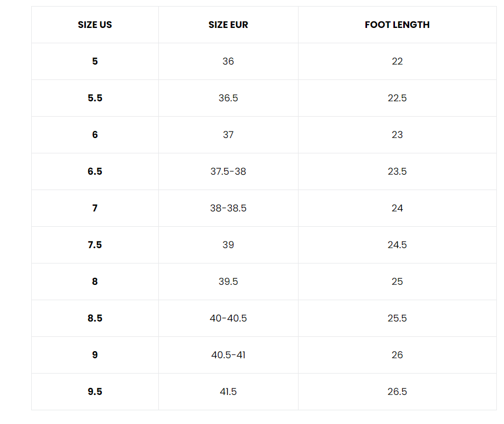Click the EUR 38-38.5 value
This screenshot has width=504, height=424.
click(x=228, y=208)
